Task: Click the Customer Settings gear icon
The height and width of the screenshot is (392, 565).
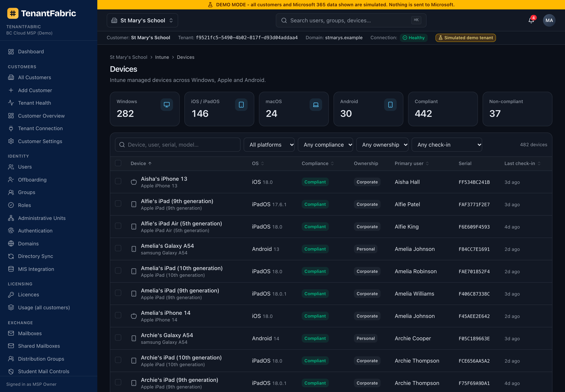Action: [11, 141]
